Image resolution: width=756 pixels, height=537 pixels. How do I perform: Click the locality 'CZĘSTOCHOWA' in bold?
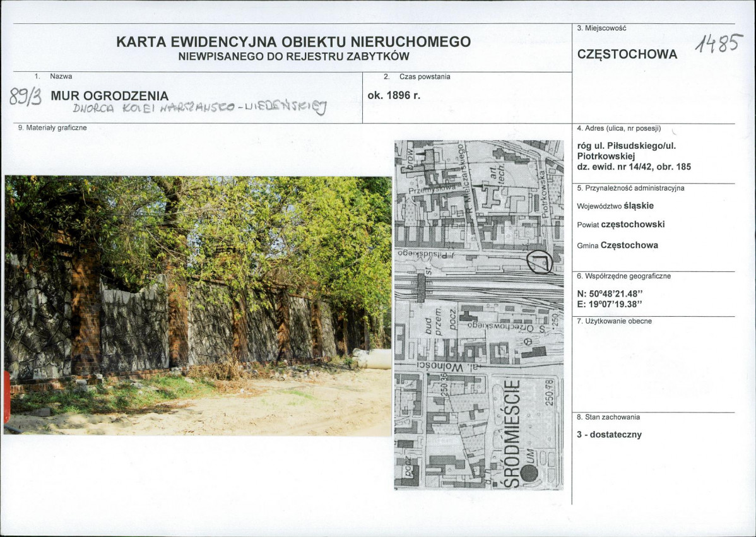(x=627, y=54)
